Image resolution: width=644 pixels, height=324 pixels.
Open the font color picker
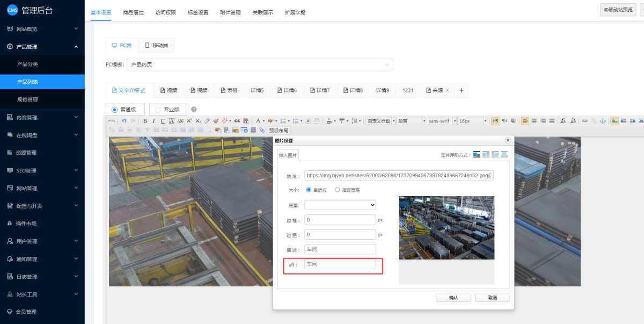258,121
